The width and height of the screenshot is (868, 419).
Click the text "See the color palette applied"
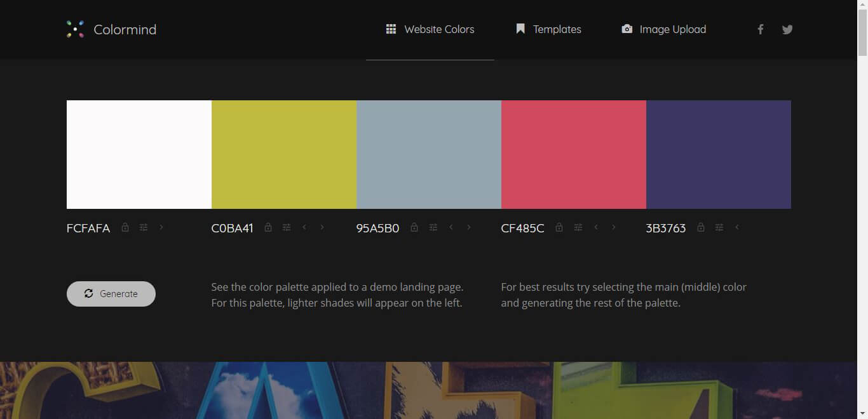[x=281, y=287]
